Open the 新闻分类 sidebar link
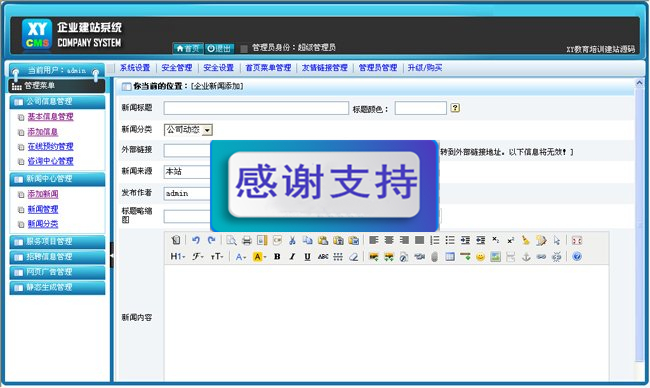Image resolution: width=650 pixels, height=388 pixels. pyautogui.click(x=43, y=224)
